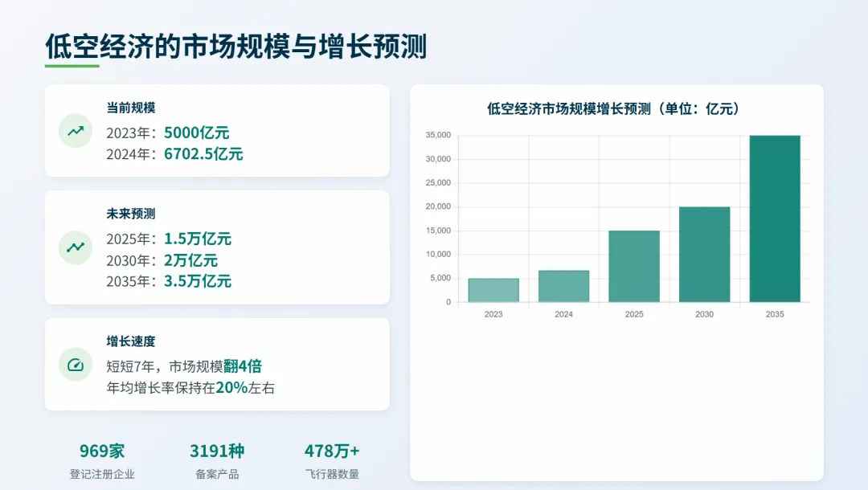The width and height of the screenshot is (868, 490).
Task: Click the 969家 registered enterprises statistic
Action: [102, 451]
